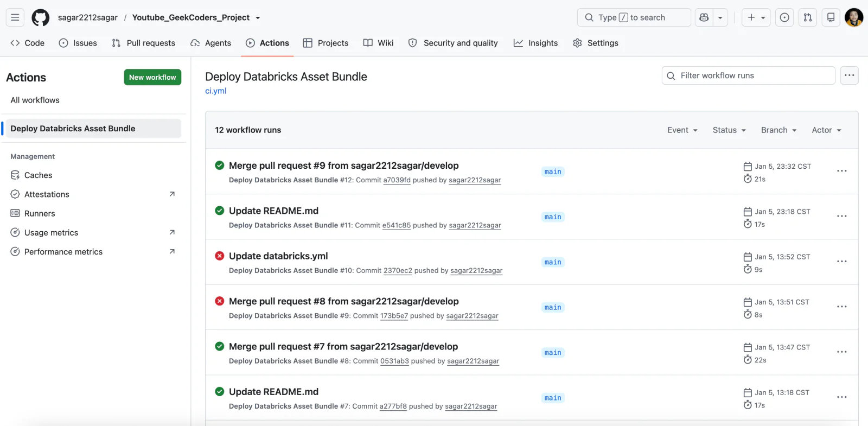Open the Attestations sidebar item
This screenshot has height=426, width=868.
pos(93,194)
